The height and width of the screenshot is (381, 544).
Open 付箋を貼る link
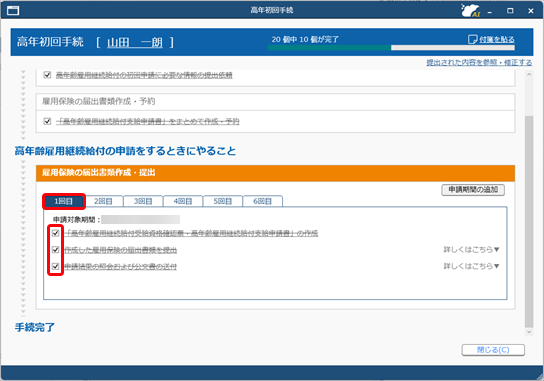click(x=497, y=40)
